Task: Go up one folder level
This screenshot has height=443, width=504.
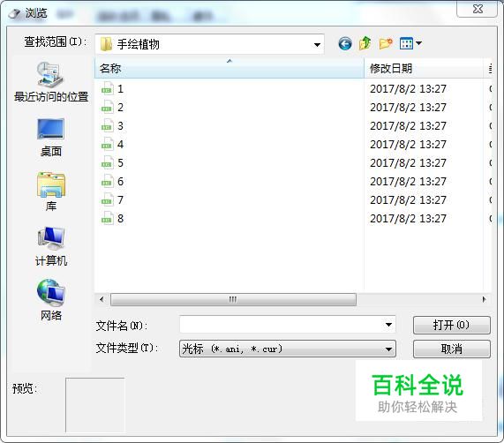Action: (365, 43)
